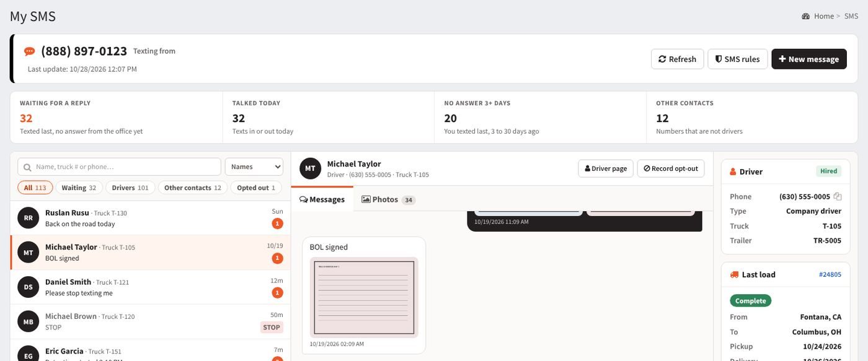Open the Eric Garcia conversation
868x361 pixels.
pos(151,350)
